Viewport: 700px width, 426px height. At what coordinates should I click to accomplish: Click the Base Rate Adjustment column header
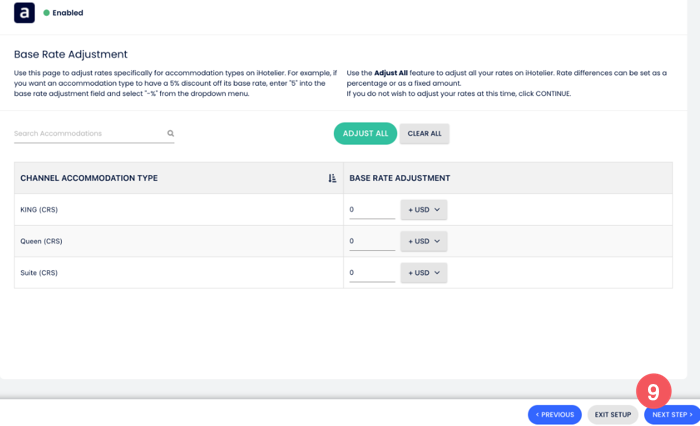(x=399, y=178)
